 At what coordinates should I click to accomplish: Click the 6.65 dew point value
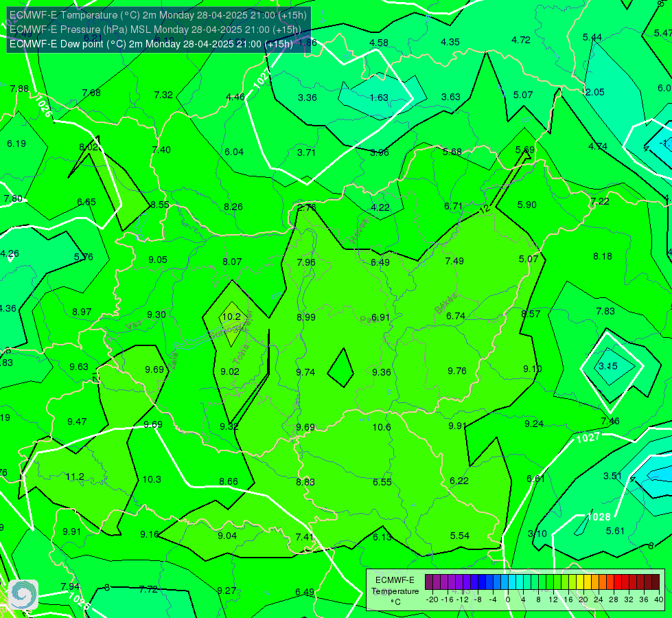[86, 202]
